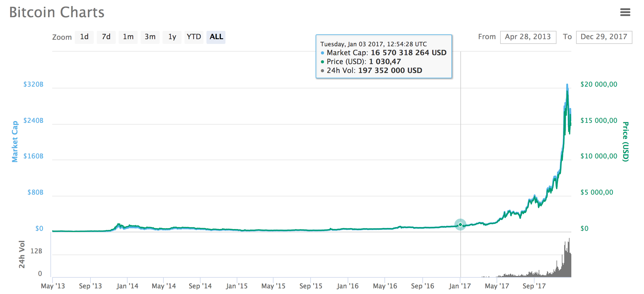
Task: Click the Jan '16 x-axis label
Action: pos(348,286)
